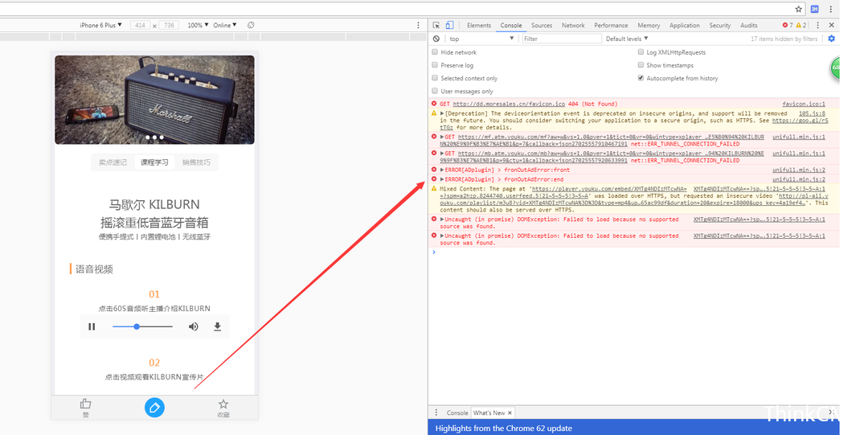Open the Default levels dropdown
Screen dimensions: 868x435
pos(627,39)
